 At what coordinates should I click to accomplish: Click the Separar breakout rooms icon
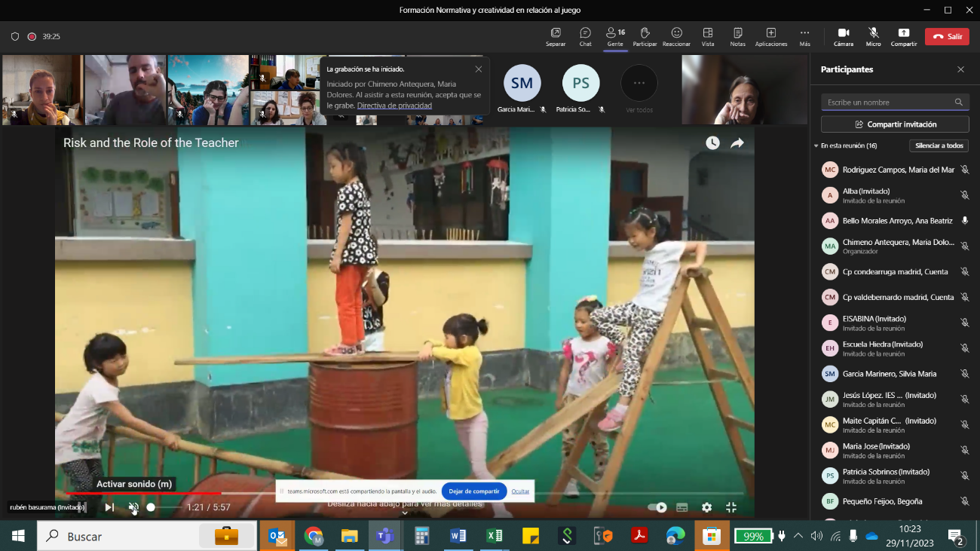click(x=556, y=33)
